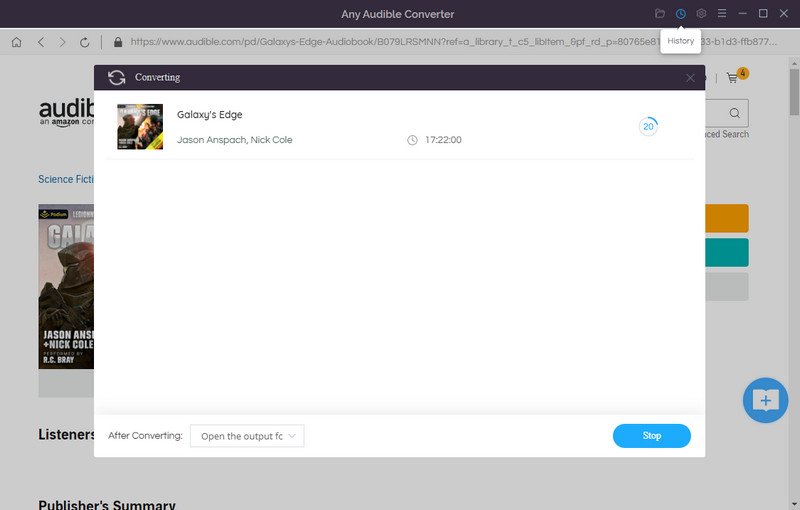Click the teal button on Audible page
Viewport: 800px width, 510px height.
click(x=727, y=252)
